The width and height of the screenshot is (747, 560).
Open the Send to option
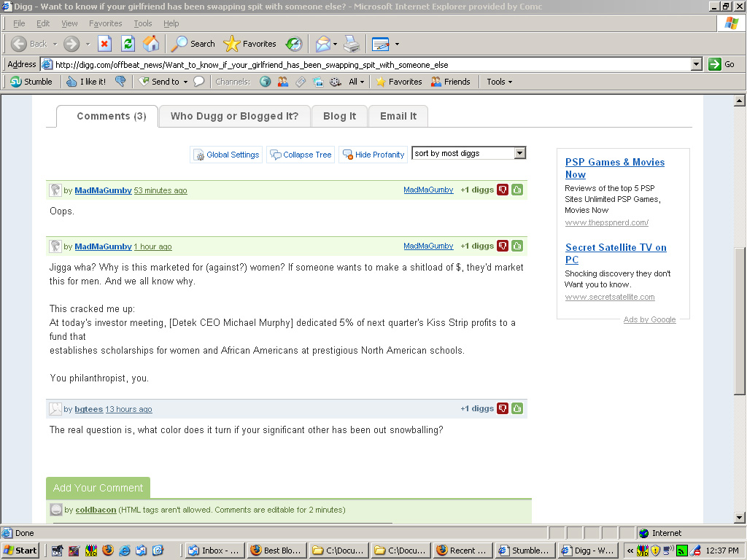[163, 82]
